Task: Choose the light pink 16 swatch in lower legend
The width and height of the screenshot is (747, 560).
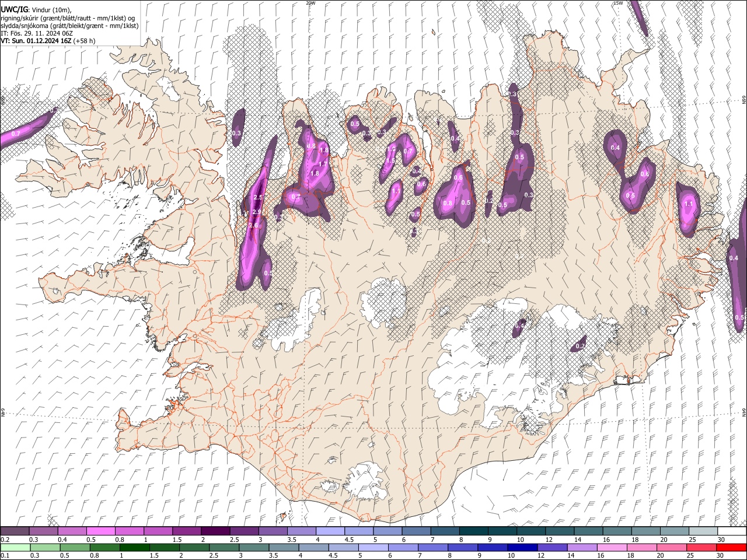Action: click(612, 547)
